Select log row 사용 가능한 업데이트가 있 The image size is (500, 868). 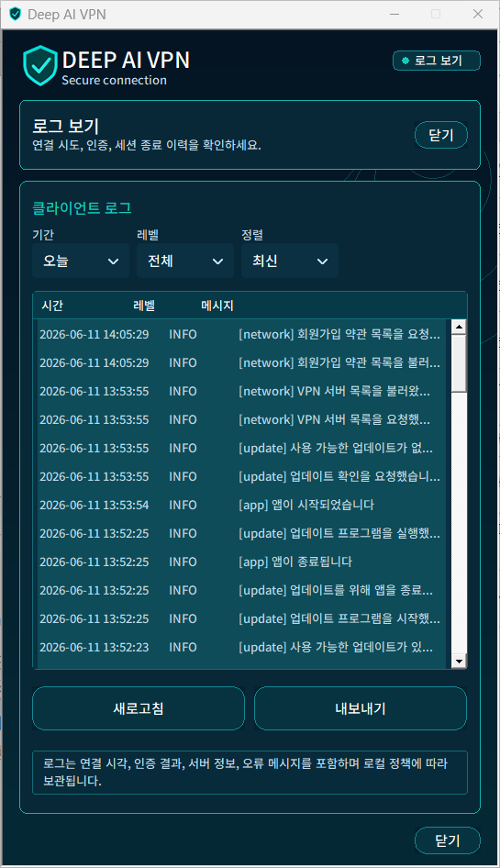(242, 647)
